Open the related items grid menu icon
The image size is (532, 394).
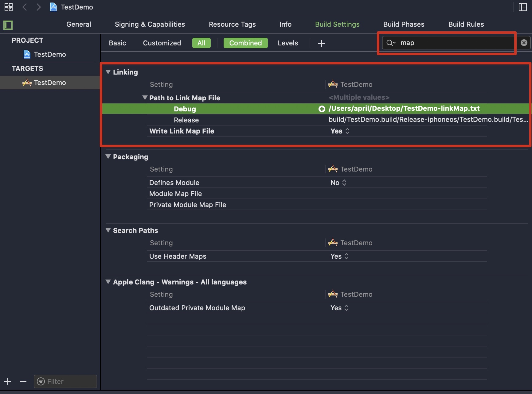pos(9,7)
